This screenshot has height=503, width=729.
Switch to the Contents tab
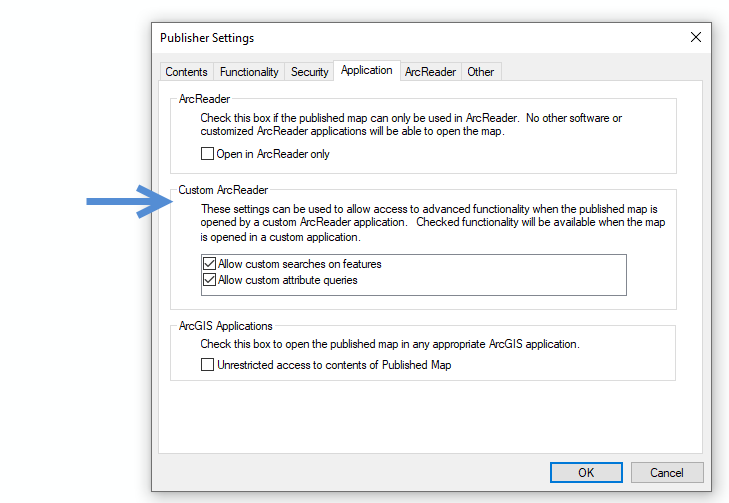pos(186,72)
